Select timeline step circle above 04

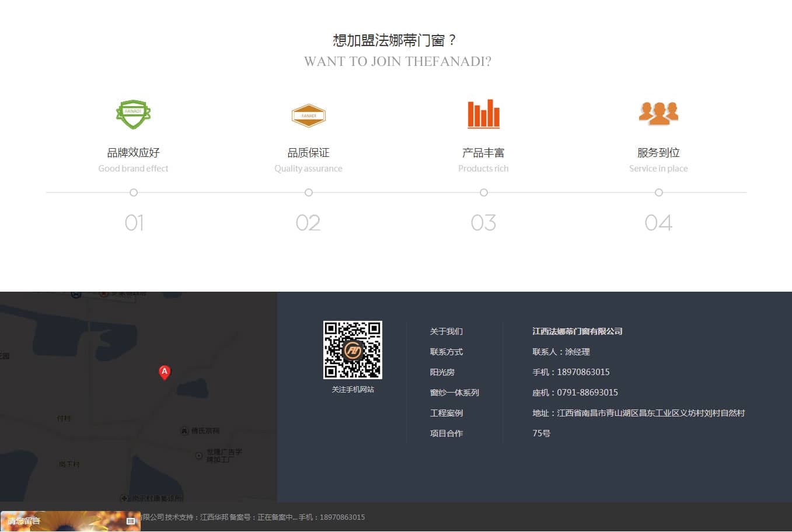click(659, 192)
